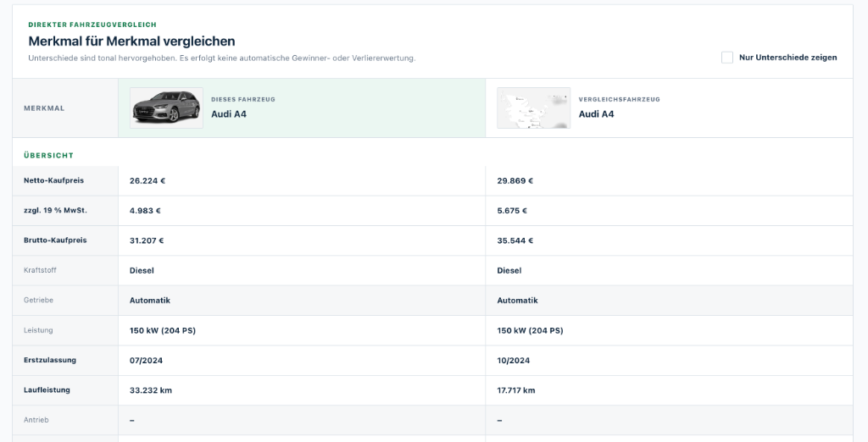Enable the Nur Unterschiede zeigen checkbox
868x442 pixels.
coord(726,58)
